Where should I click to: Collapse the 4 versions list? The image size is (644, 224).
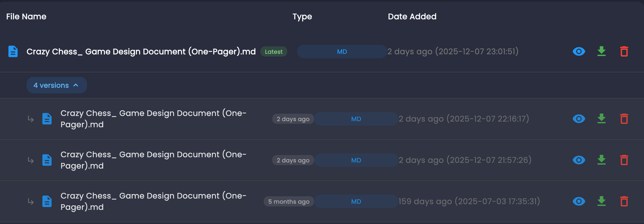click(57, 85)
